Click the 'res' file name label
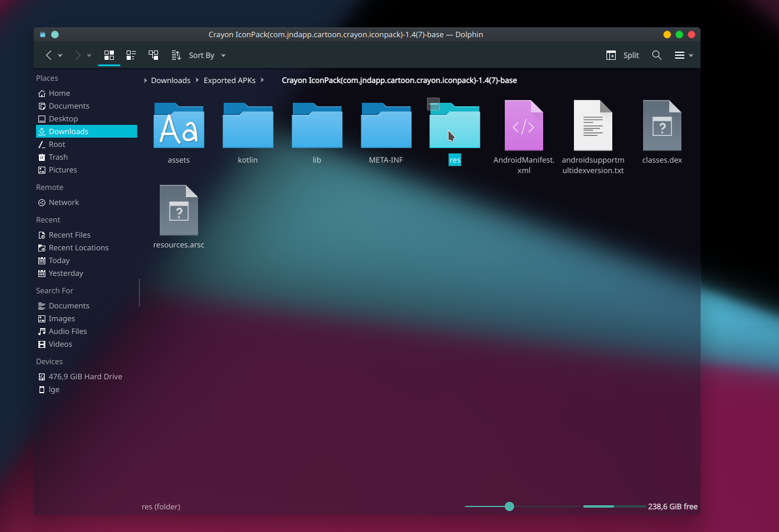The width and height of the screenshot is (779, 532). pyautogui.click(x=455, y=160)
